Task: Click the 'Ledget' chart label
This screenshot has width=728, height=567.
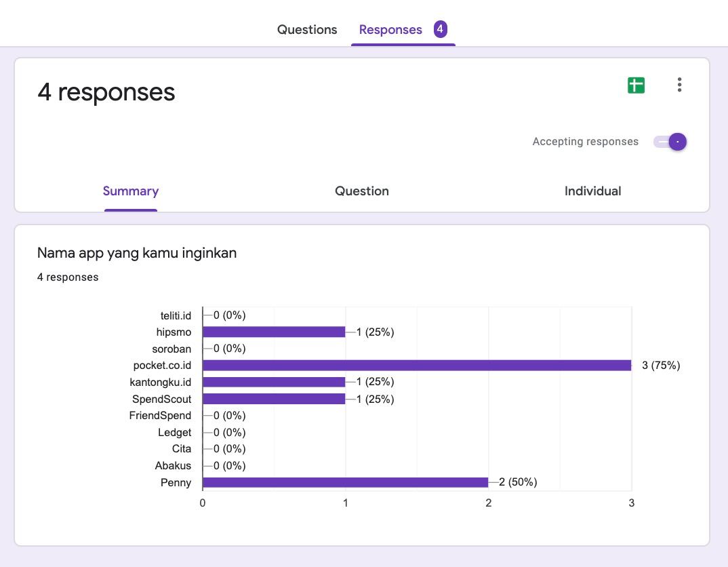Action: (x=175, y=432)
